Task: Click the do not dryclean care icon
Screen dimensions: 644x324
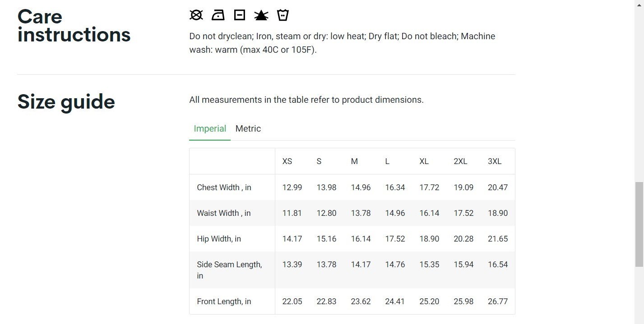Action: coord(196,15)
